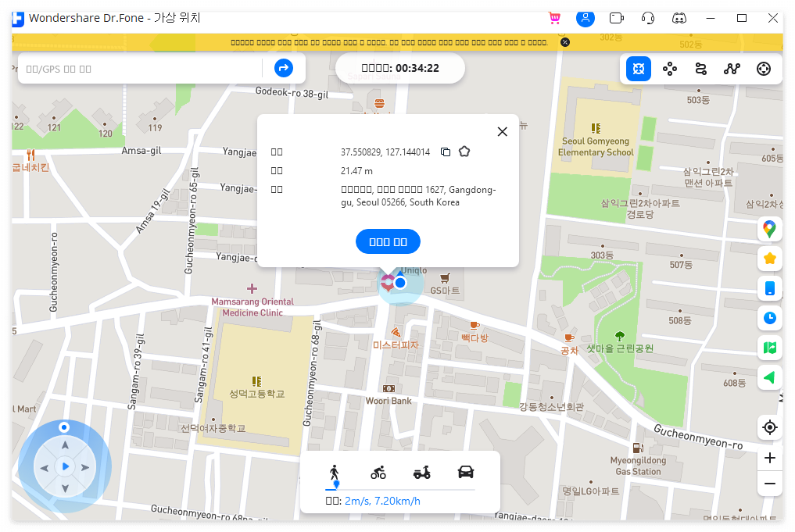Center map on current location crosshair
This screenshot has width=795, height=532.
(x=770, y=427)
